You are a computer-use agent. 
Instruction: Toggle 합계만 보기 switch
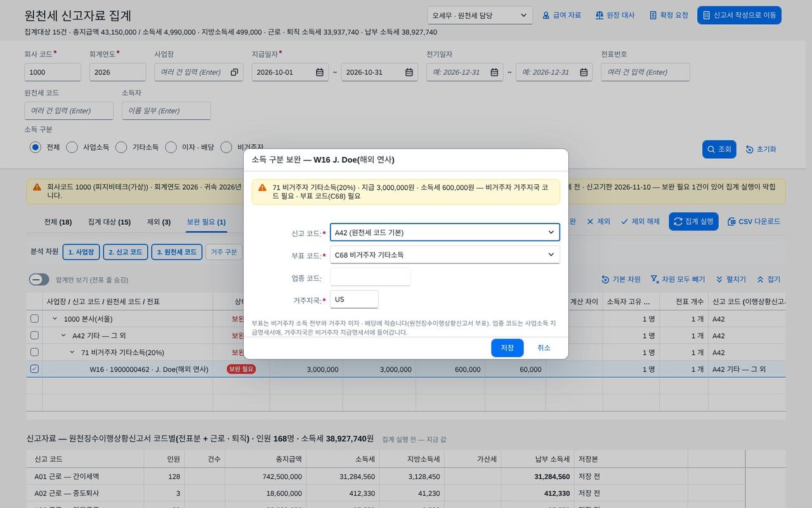point(39,279)
